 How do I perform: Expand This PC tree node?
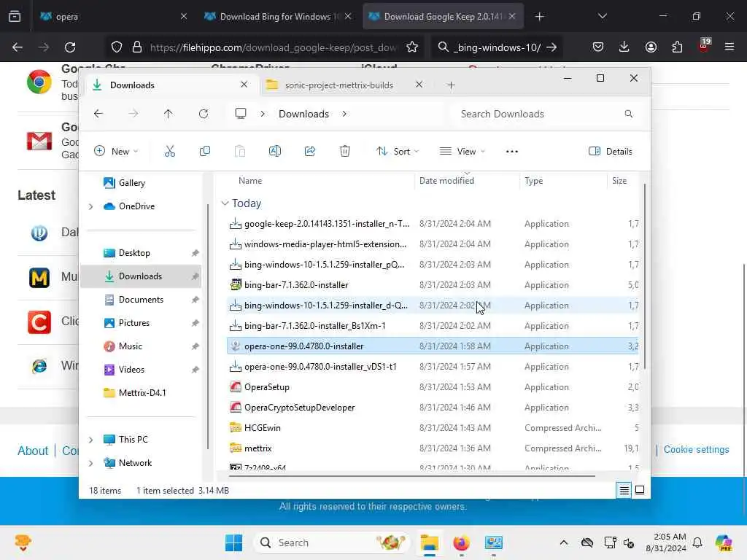pyautogui.click(x=90, y=440)
